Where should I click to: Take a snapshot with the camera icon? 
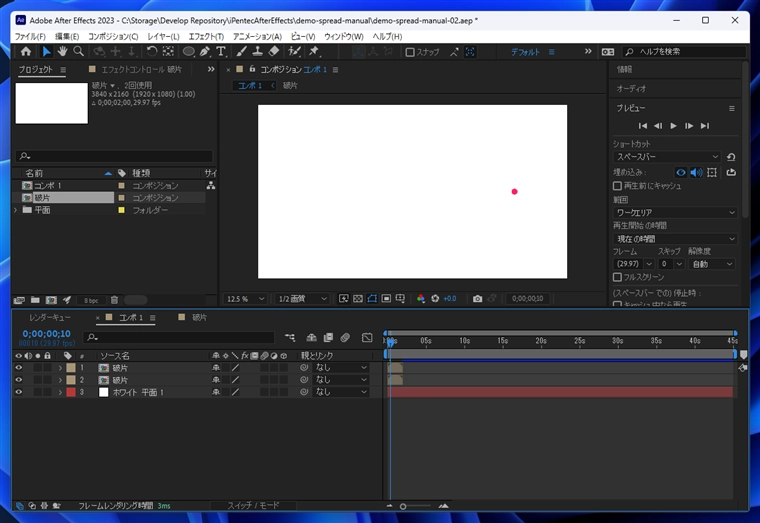tap(477, 299)
